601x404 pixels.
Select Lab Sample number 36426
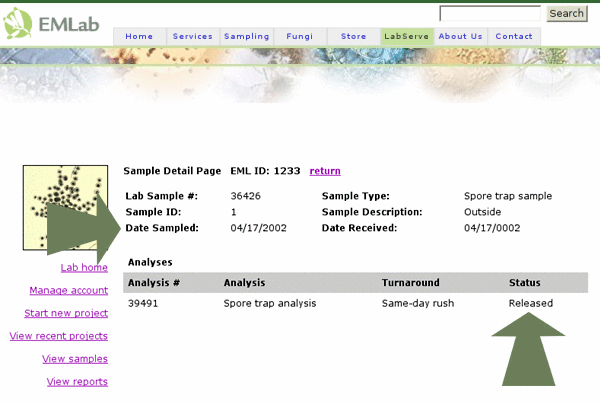tap(245, 196)
